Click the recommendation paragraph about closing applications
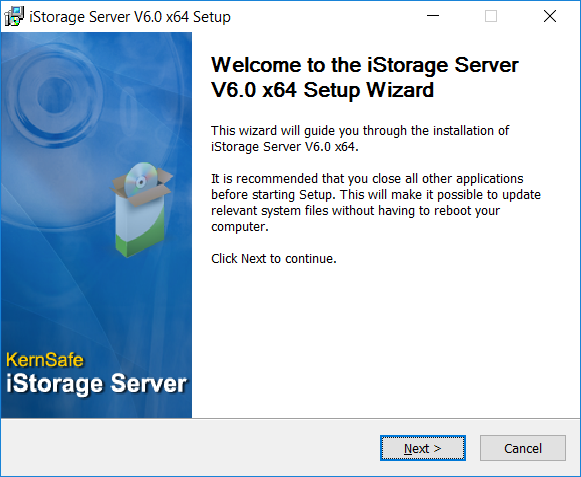The height and width of the screenshot is (477, 581). [x=376, y=202]
